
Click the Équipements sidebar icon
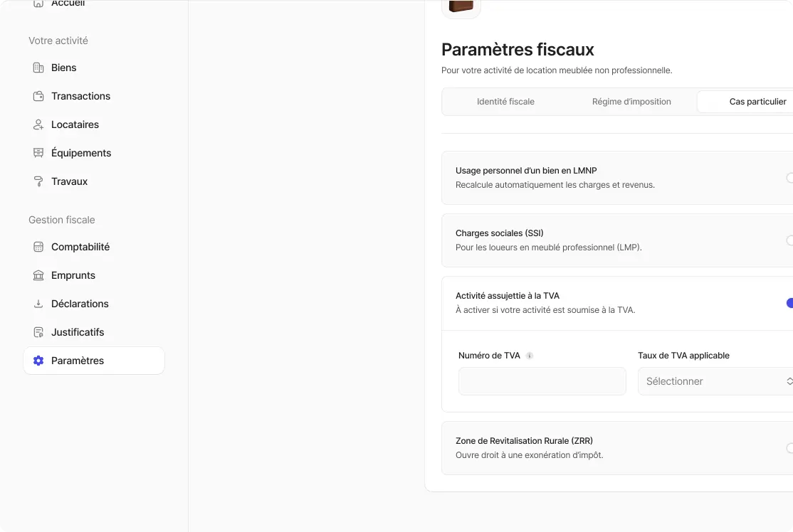click(38, 153)
